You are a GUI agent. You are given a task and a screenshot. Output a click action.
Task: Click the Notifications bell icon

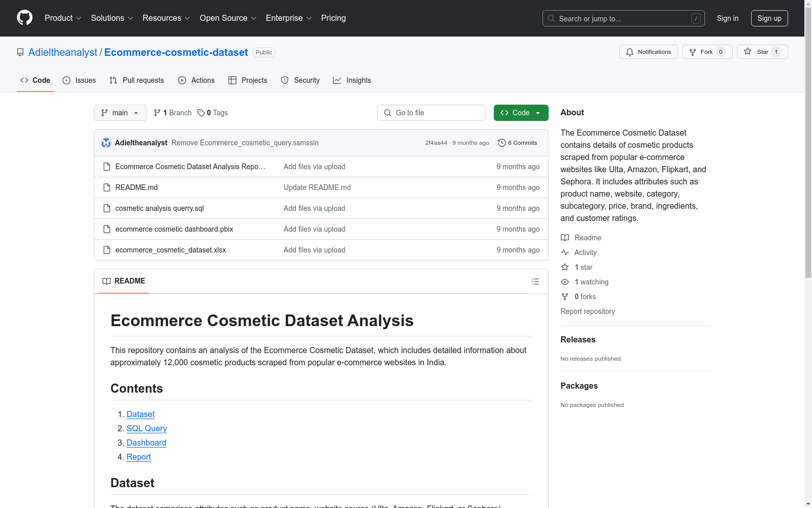click(630, 52)
